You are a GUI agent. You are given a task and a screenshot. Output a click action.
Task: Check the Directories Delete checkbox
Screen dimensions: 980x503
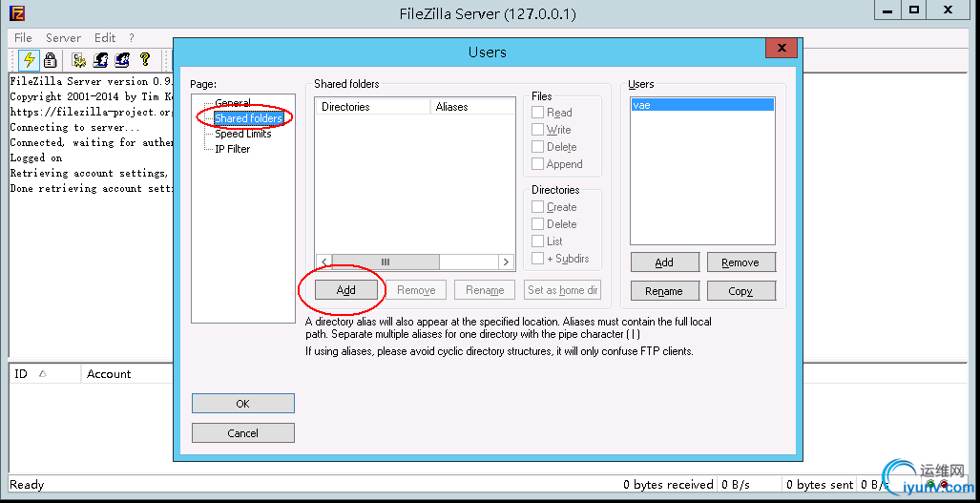537,223
